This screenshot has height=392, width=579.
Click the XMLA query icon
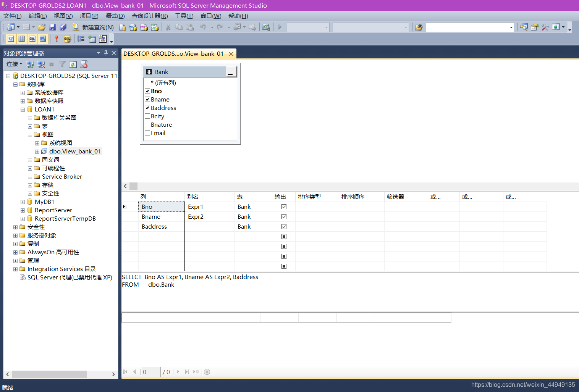(x=155, y=27)
